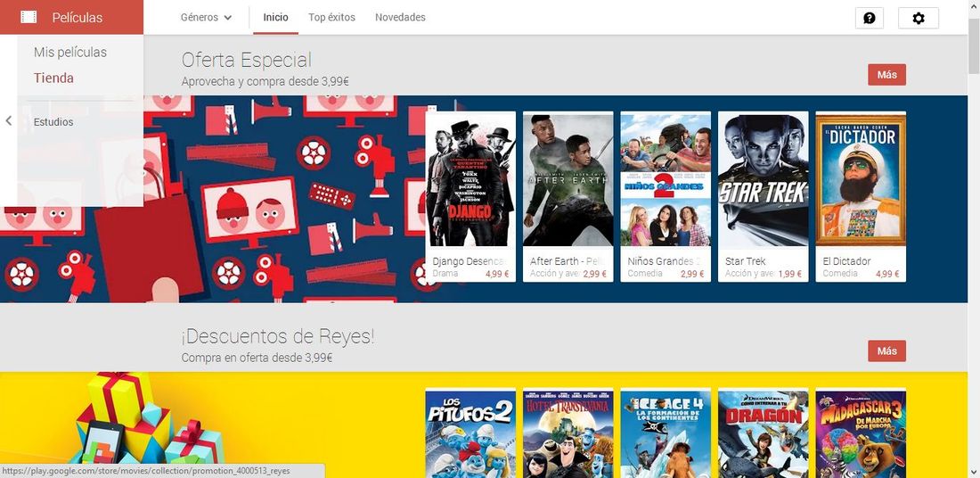Open the Oferta Especial heading link
The width and height of the screenshot is (980, 478).
[x=246, y=60]
